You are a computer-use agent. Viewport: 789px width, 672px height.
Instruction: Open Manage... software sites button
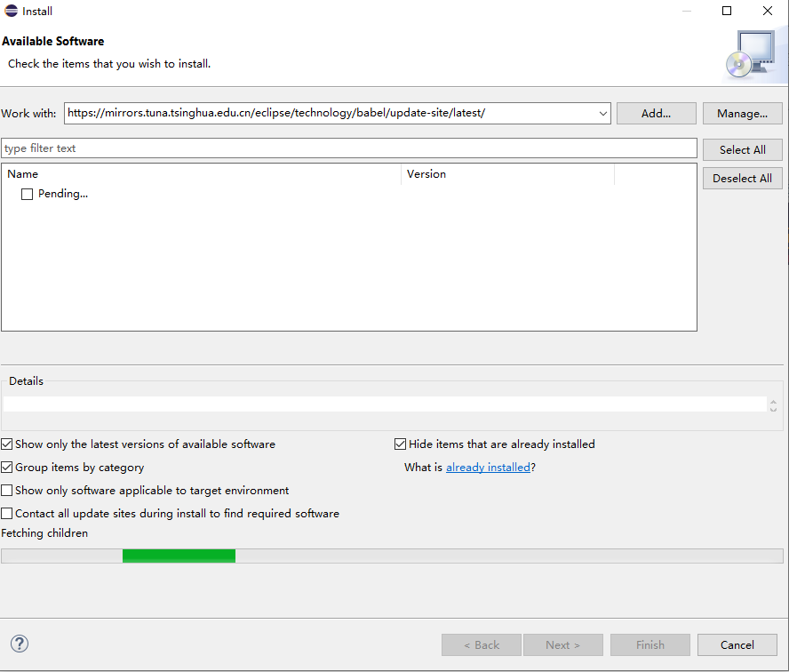point(742,114)
